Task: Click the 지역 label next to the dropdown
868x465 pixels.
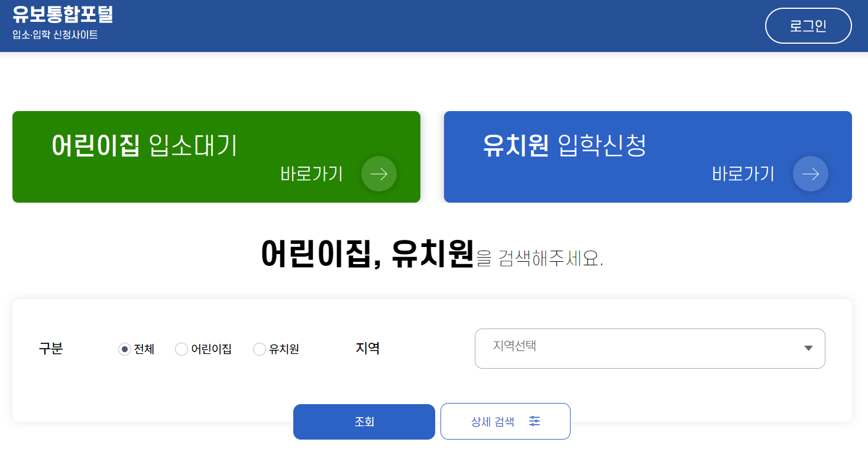Action: [x=367, y=349]
